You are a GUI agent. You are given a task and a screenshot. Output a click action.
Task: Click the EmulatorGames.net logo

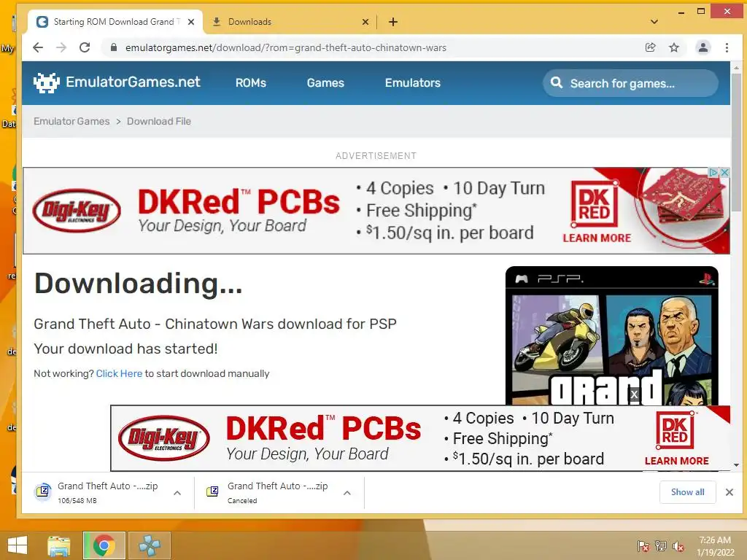(117, 82)
